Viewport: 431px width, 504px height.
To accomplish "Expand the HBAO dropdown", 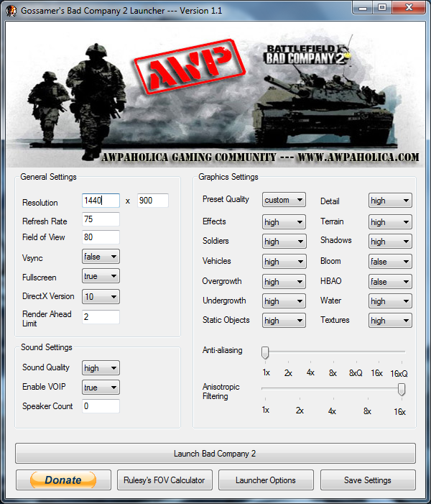I will tap(390, 282).
